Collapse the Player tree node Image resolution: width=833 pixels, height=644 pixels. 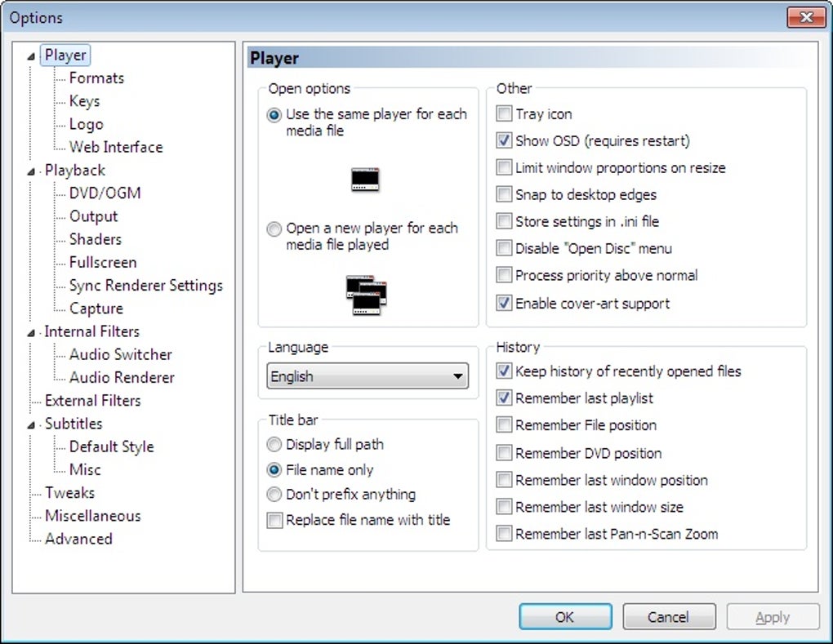click(31, 56)
